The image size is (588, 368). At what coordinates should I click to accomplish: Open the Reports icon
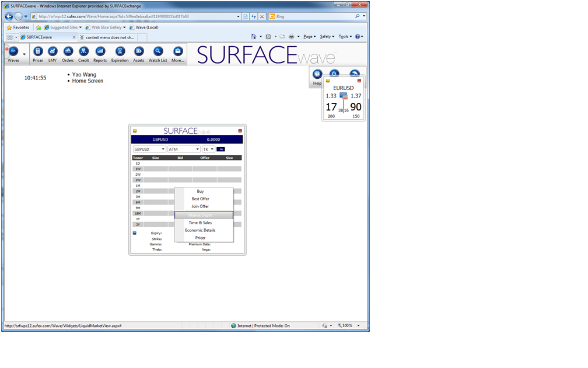click(x=100, y=51)
